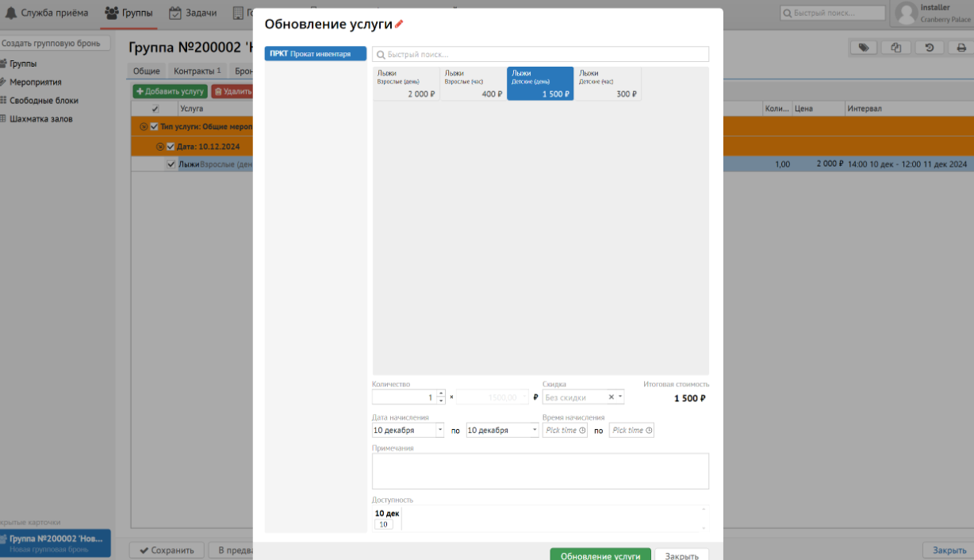Click the Скидка combo box showing Без скидки
The image size is (974, 560).
(583, 397)
